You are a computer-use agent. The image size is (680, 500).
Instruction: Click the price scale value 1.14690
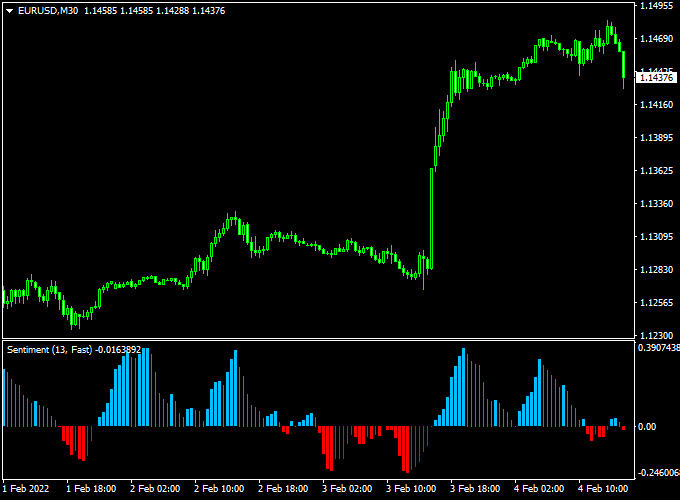[x=657, y=39]
